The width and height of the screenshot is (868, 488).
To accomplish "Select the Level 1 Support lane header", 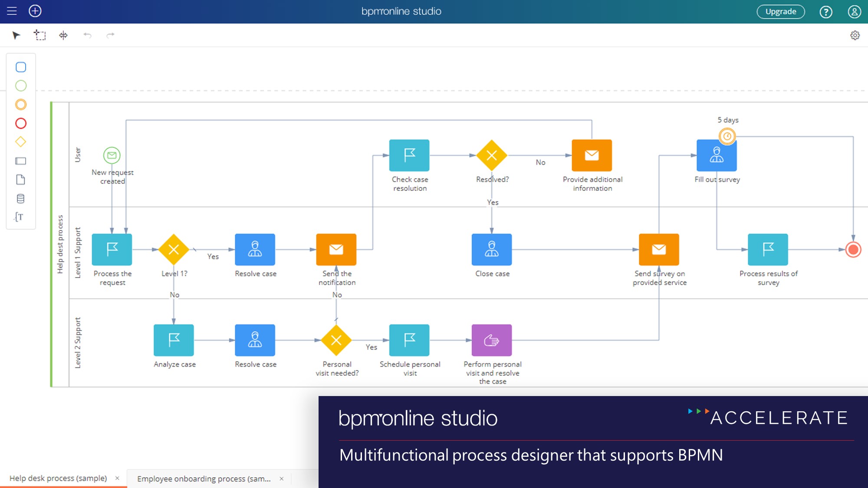I will [x=78, y=253].
